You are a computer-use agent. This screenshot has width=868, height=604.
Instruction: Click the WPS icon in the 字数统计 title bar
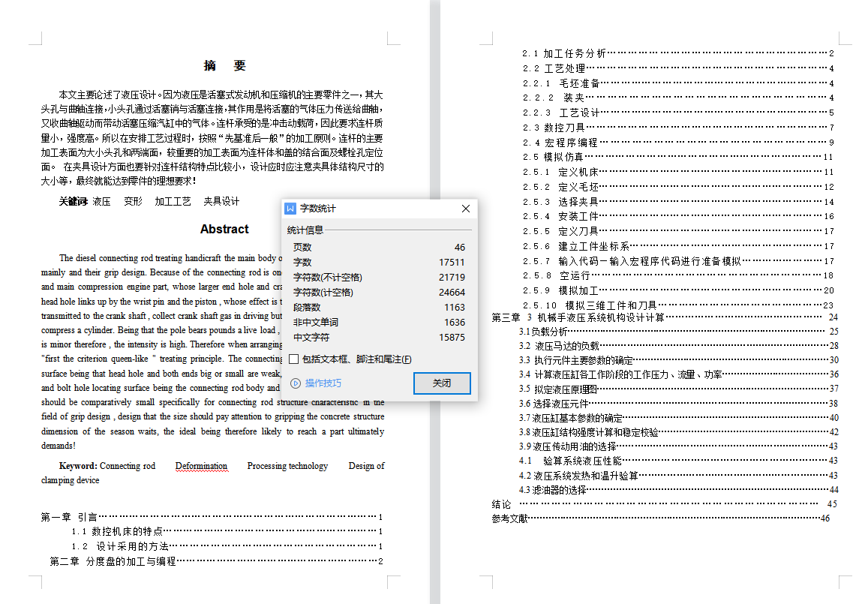click(x=291, y=209)
